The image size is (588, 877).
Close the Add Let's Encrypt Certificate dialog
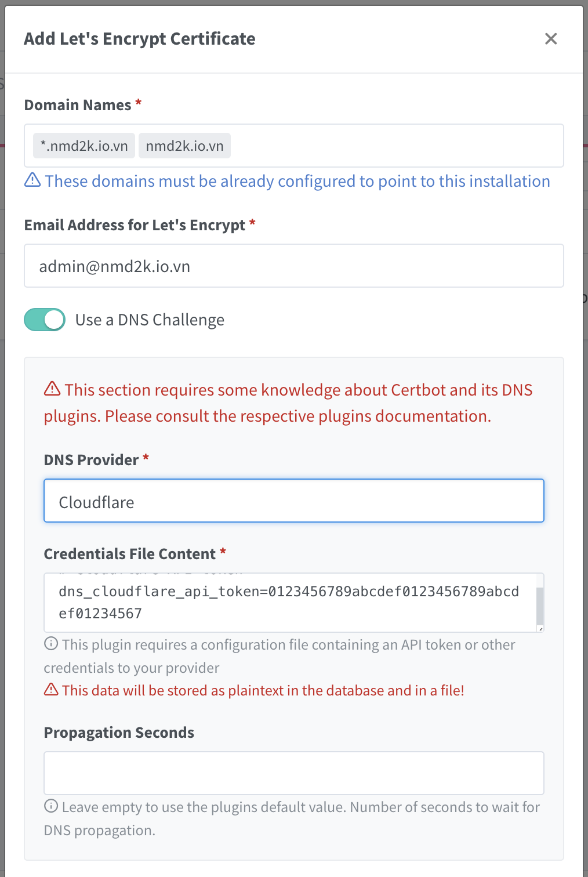[551, 39]
